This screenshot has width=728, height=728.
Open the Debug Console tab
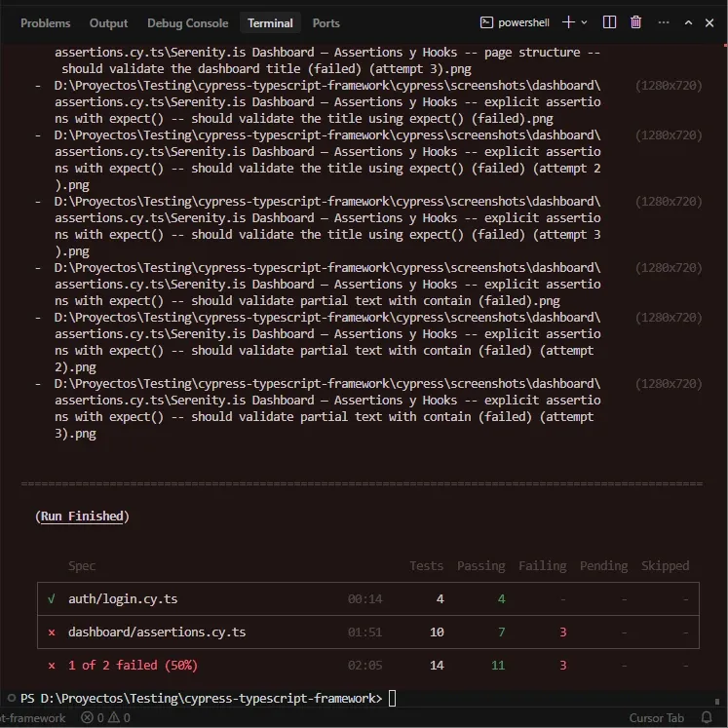pyautogui.click(x=187, y=22)
